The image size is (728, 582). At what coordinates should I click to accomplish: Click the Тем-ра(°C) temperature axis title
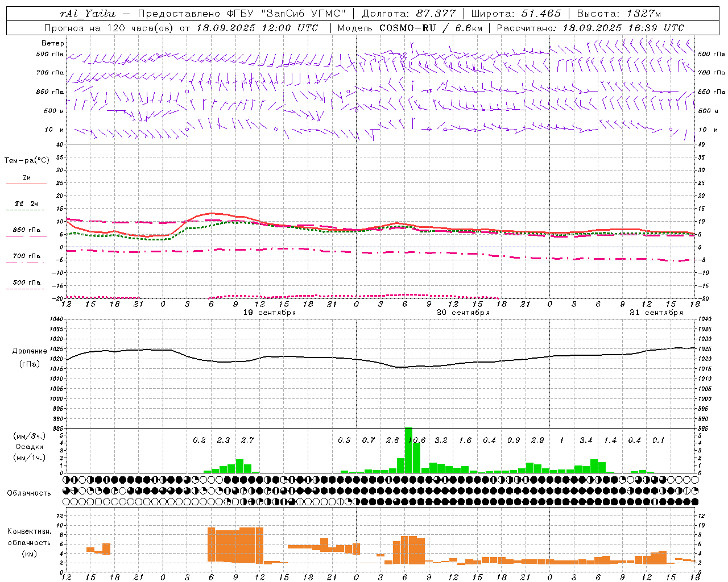pyautogui.click(x=27, y=161)
